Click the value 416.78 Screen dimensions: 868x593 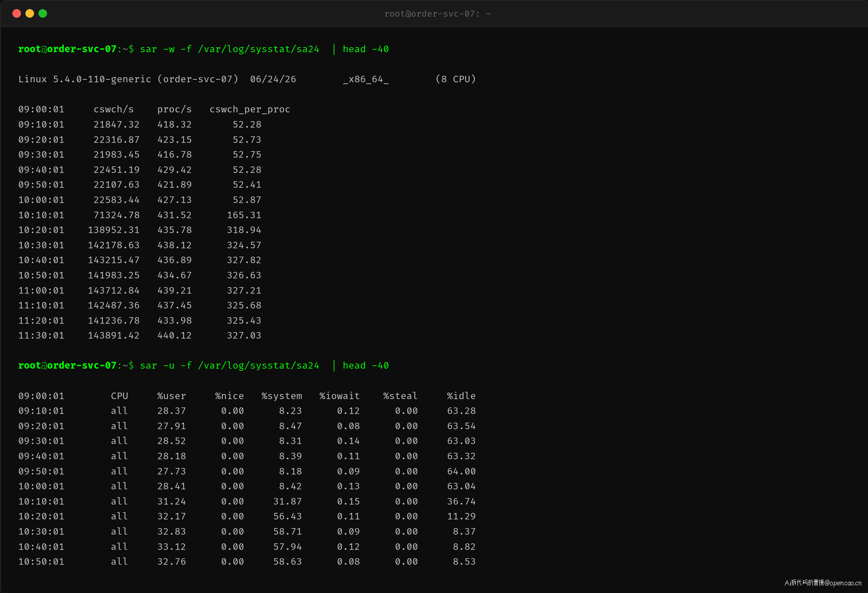pyautogui.click(x=174, y=155)
